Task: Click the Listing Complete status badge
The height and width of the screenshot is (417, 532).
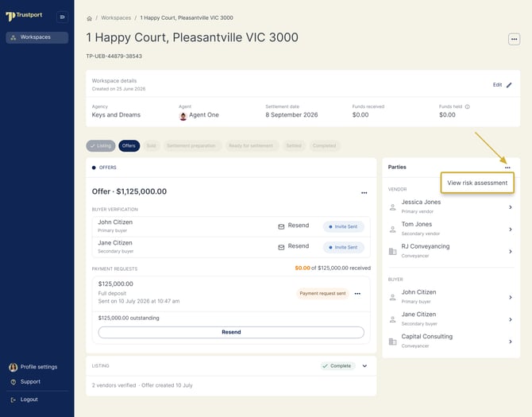Action: tap(337, 366)
